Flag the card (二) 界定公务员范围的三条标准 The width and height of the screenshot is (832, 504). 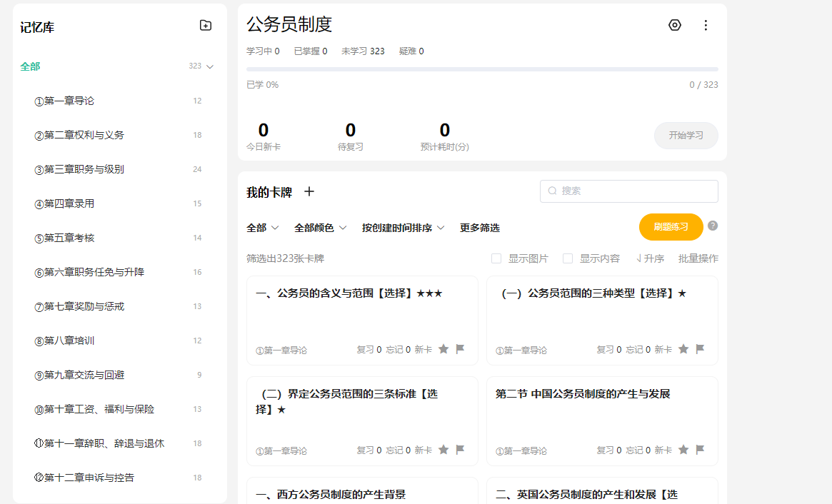460,450
